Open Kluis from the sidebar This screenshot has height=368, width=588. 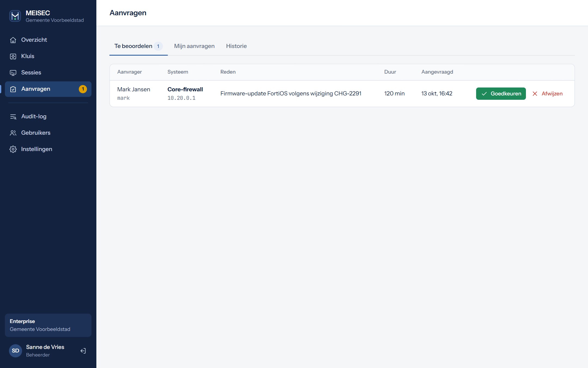[x=48, y=56]
